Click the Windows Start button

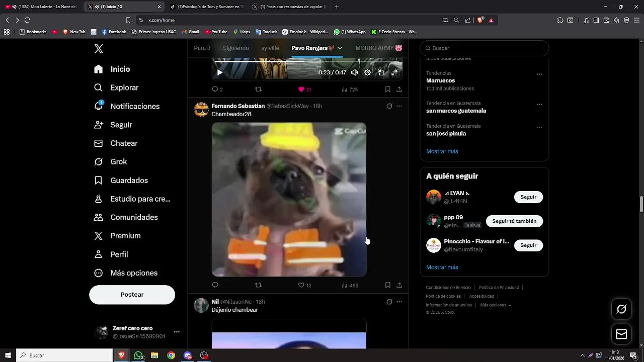click(x=8, y=355)
